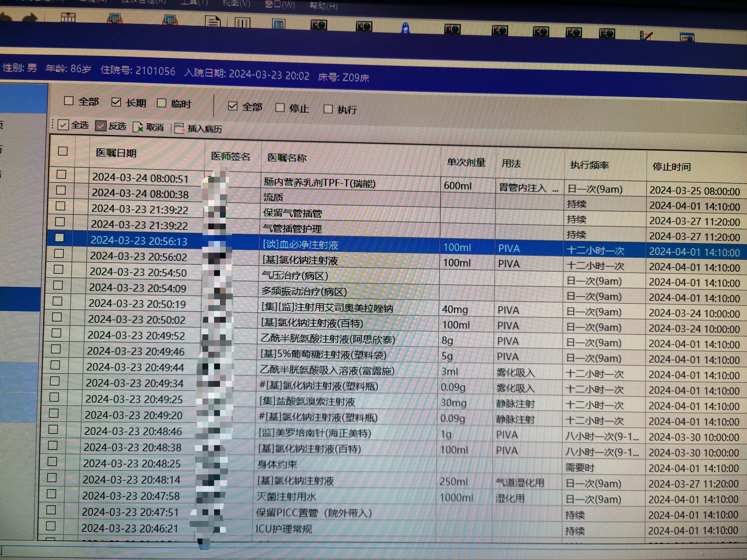This screenshot has width=747, height=560.
Task: Click the blue window icon at toolbar end
Action: coord(687,38)
